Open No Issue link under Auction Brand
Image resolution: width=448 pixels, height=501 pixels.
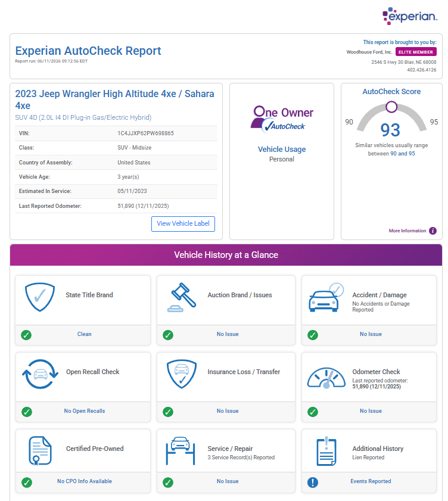tap(228, 334)
